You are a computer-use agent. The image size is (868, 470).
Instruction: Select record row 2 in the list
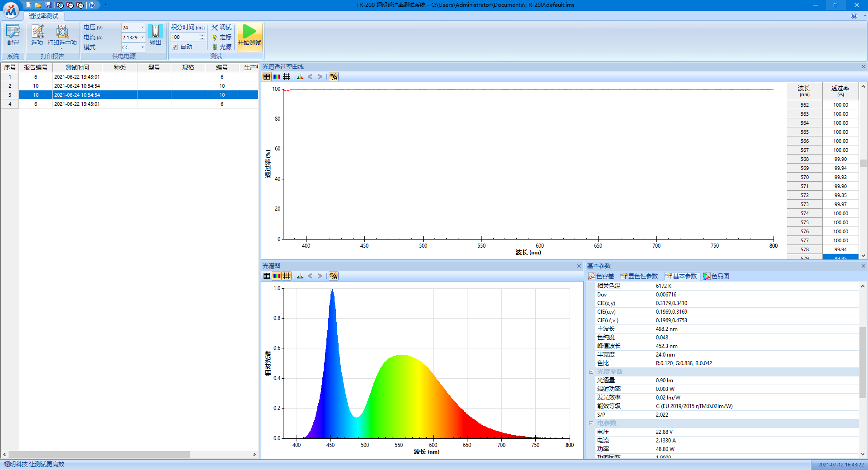[x=129, y=86]
